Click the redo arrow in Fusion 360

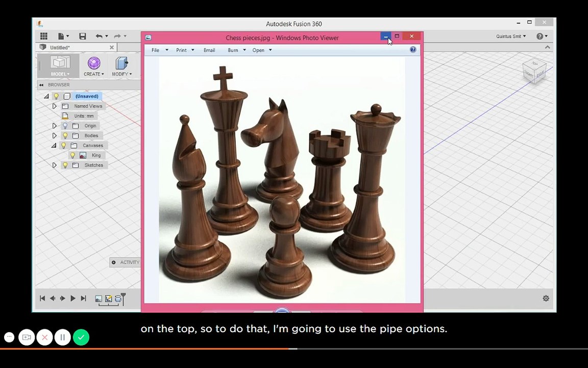117,36
